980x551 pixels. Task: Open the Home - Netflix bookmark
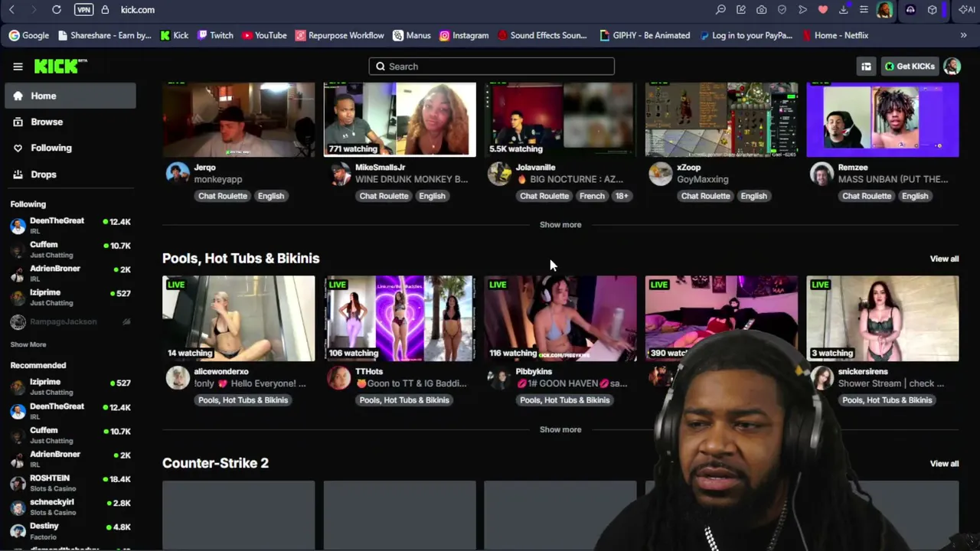(835, 35)
